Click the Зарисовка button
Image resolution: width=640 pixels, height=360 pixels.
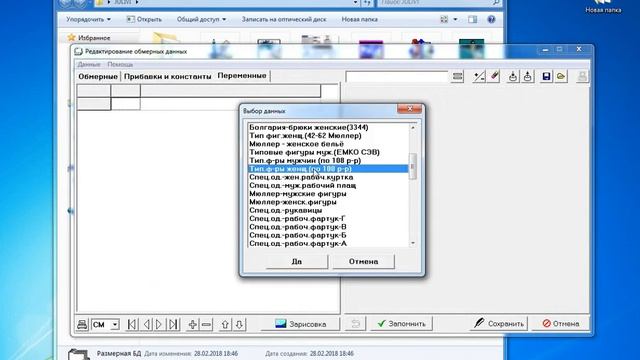[x=300, y=324]
